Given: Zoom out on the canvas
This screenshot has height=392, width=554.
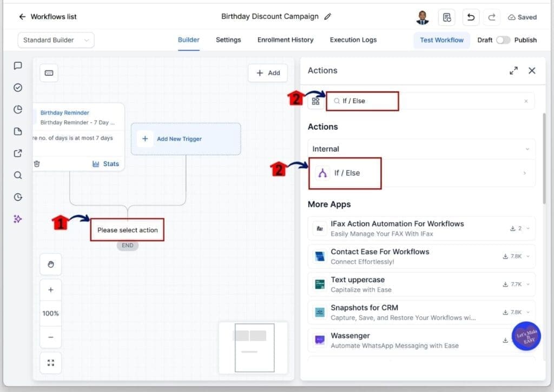Looking at the screenshot, I should point(51,337).
